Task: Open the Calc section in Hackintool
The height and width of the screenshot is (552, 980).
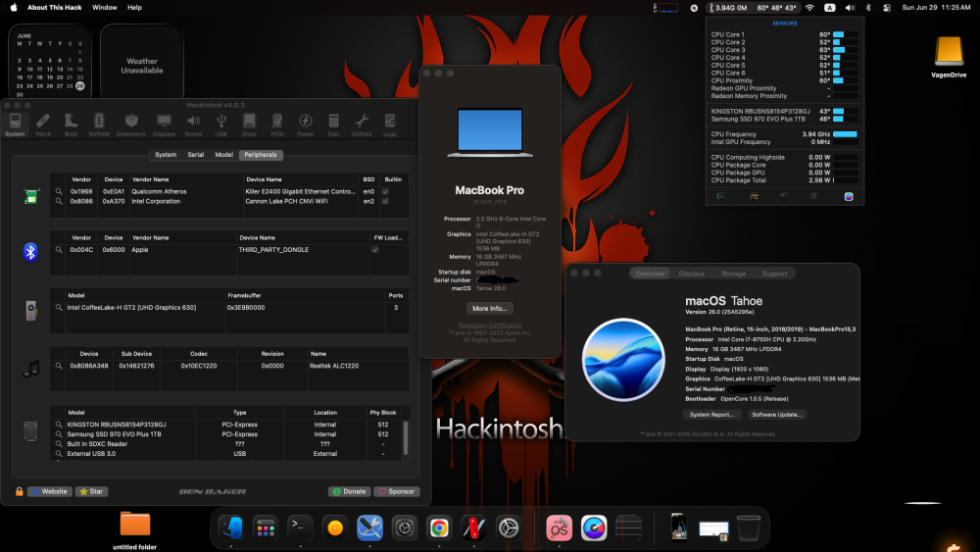Action: coord(334,125)
